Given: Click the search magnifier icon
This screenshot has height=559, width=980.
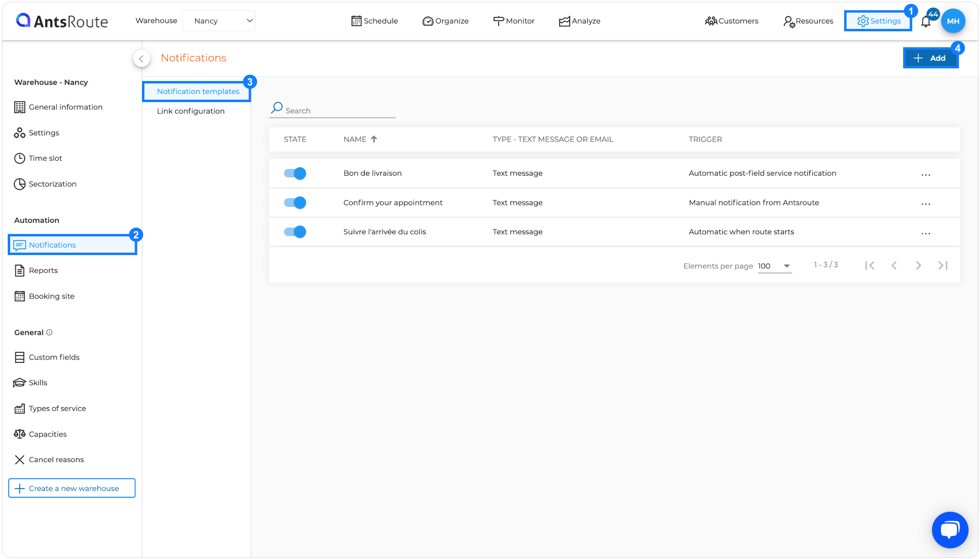Looking at the screenshot, I should click(x=277, y=108).
